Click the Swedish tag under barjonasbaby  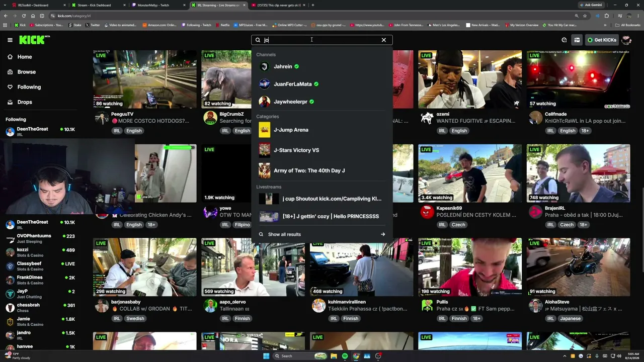coord(135,319)
